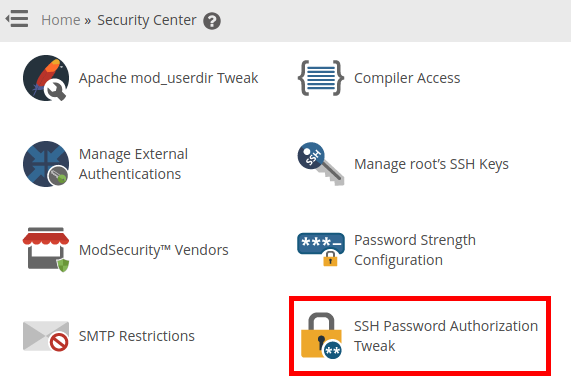Click the password asterisks padlock icon
Screen dimensions: 571x392
[321, 250]
